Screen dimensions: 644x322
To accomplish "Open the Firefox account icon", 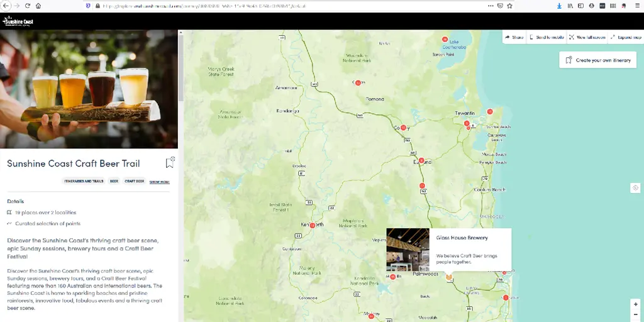I will coord(591,6).
